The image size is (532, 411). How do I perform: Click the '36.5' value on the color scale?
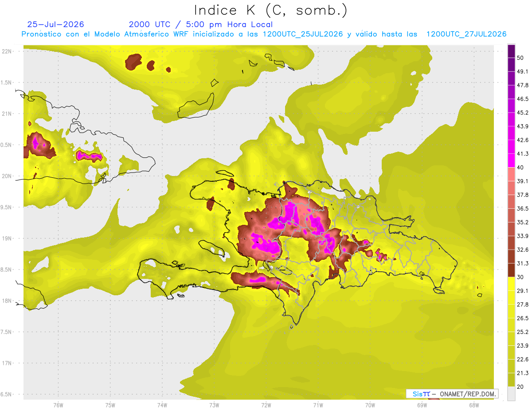(x=523, y=208)
